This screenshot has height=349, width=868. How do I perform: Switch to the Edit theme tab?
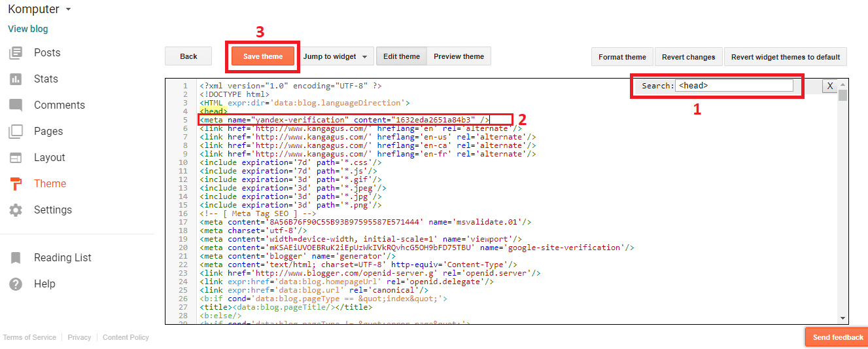pos(402,56)
